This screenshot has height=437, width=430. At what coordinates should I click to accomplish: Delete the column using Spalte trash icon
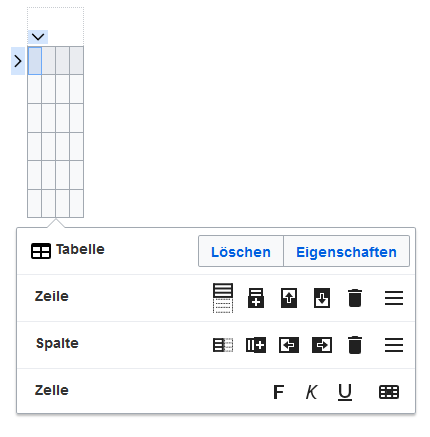coord(355,345)
